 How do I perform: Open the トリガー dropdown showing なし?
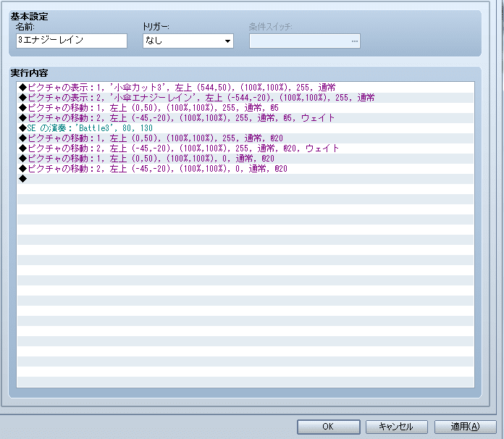[188, 41]
